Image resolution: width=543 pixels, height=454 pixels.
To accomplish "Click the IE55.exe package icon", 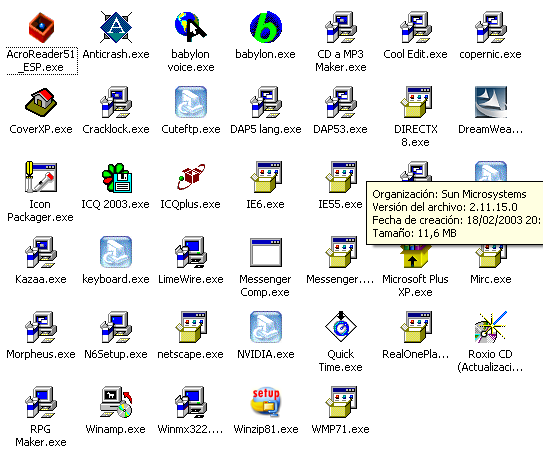I will point(341,177).
